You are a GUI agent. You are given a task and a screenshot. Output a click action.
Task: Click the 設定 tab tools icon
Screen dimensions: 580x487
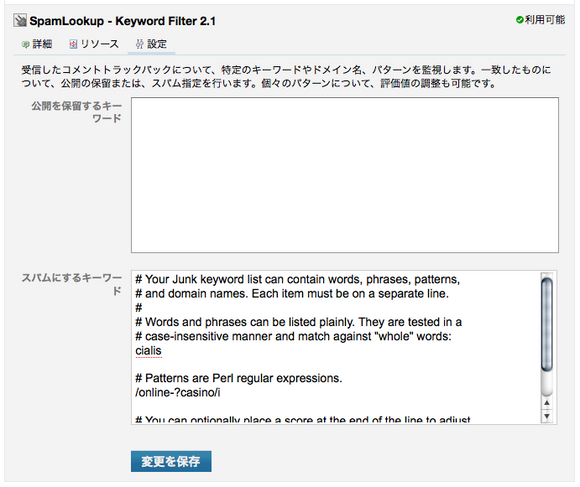pyautogui.click(x=139, y=44)
